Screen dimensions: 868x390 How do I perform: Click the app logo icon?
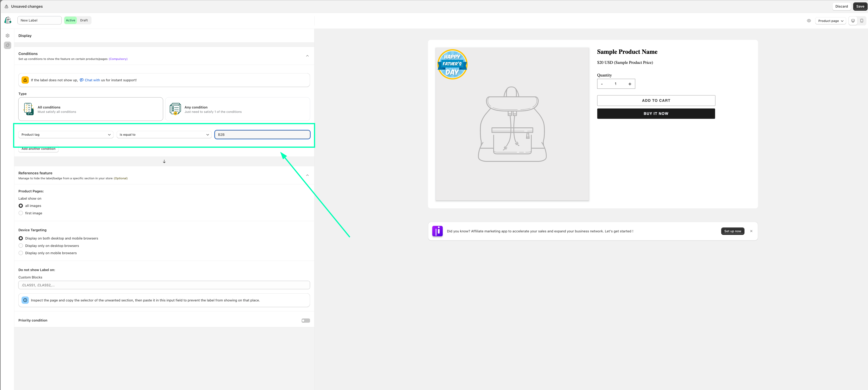coord(8,20)
